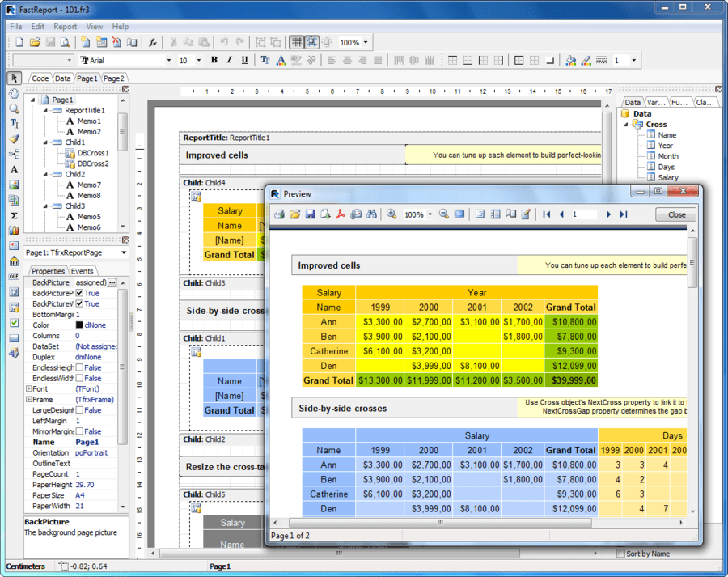728x577 pixels.
Task: Click the Close button in Preview
Action: 676,214
